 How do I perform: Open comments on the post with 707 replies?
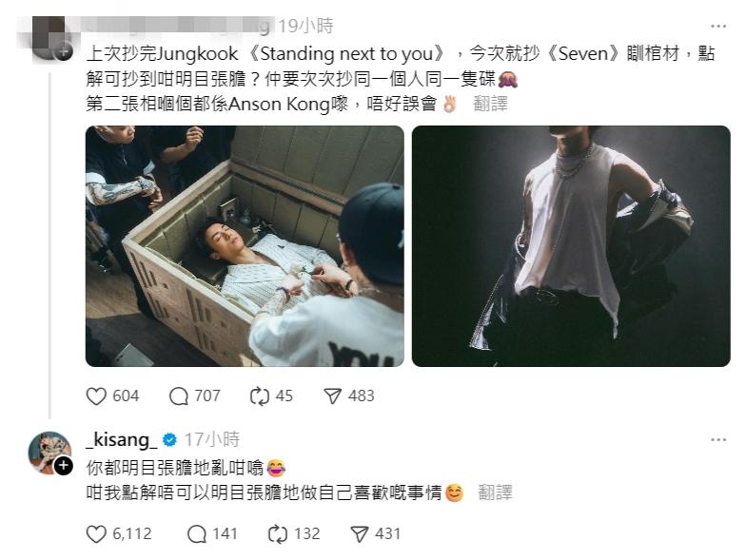[x=179, y=396]
